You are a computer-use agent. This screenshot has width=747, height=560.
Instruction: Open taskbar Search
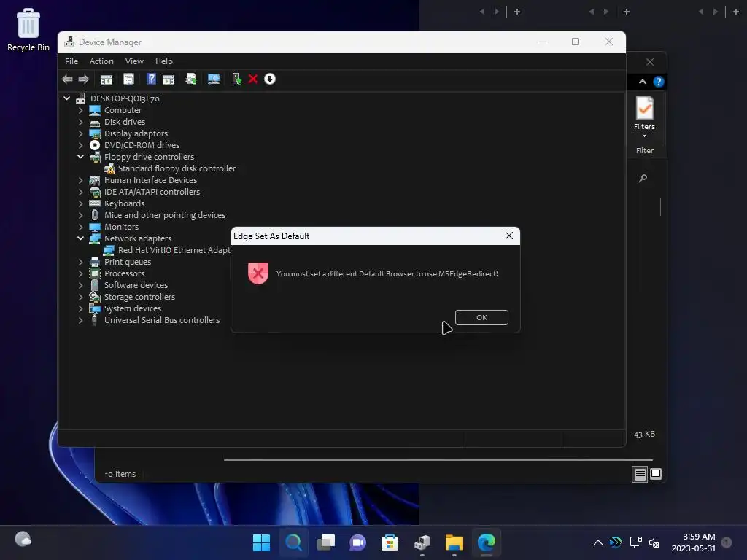293,542
